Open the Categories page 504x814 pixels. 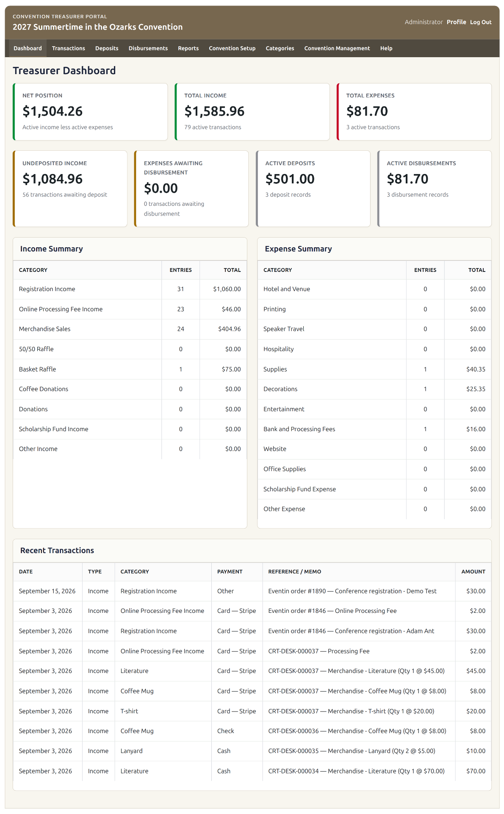click(280, 48)
